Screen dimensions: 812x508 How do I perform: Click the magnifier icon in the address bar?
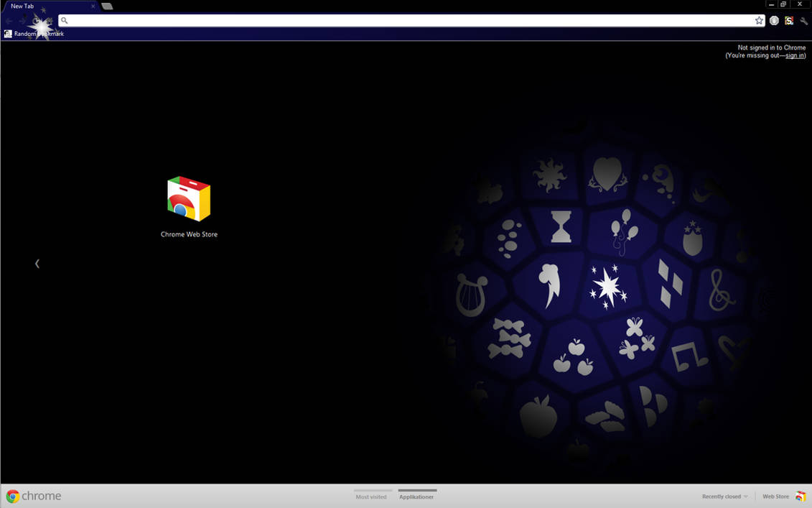click(x=64, y=20)
